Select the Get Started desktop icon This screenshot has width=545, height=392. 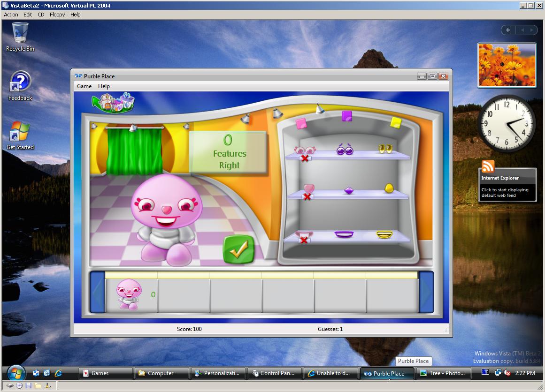(20, 136)
